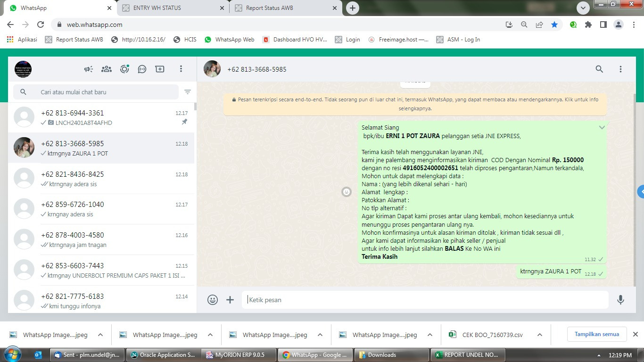
Task: Open CEK BOO_7160739.csv download
Action: tap(487, 335)
